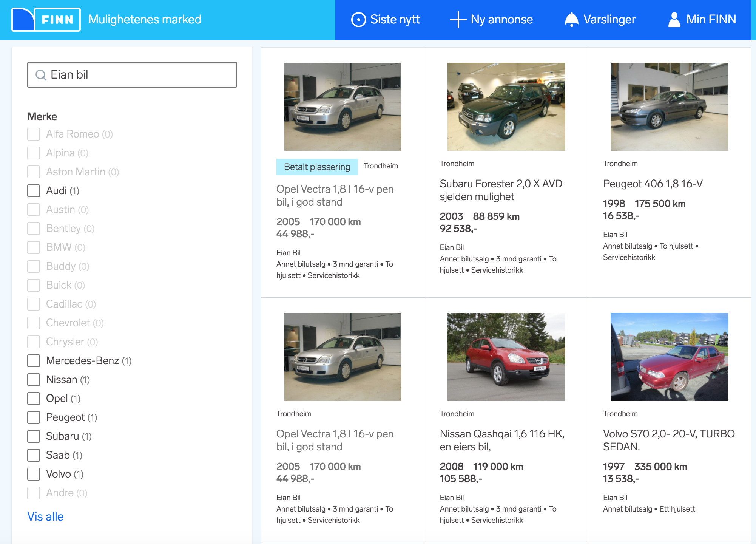
Task: Check the Nissan brand checkbox
Action: pyautogui.click(x=34, y=380)
